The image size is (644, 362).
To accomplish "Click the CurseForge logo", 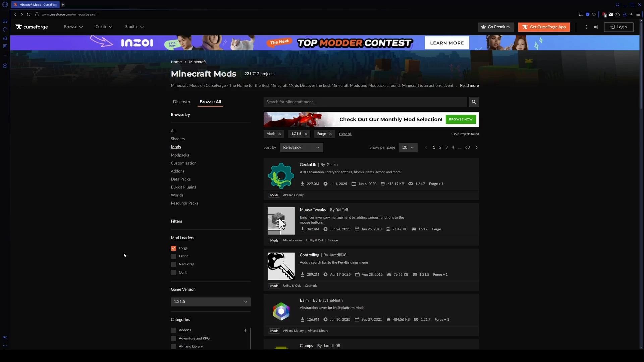I will [x=32, y=27].
